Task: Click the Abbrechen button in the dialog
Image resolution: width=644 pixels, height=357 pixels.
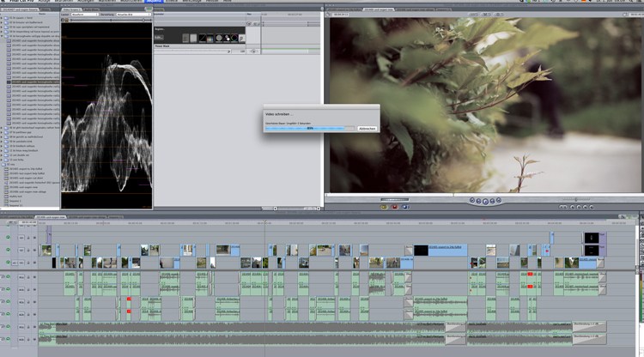Action: tap(367, 129)
